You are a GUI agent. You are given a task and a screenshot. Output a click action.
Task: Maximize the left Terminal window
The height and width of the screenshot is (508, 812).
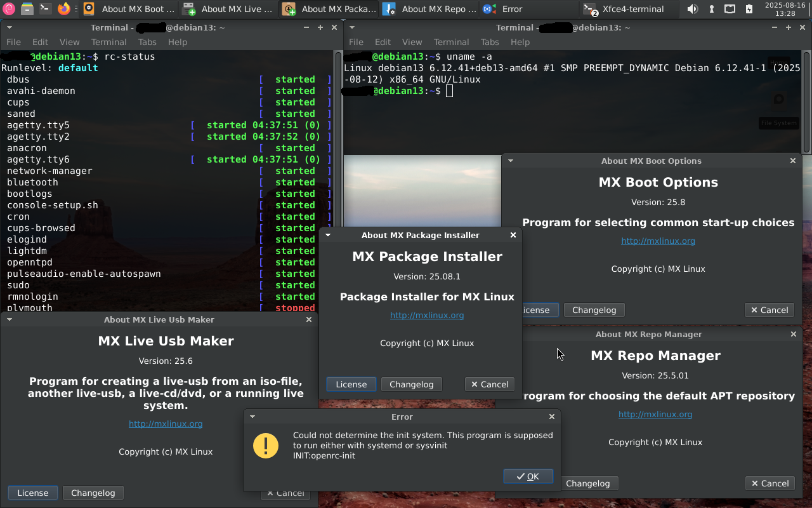click(x=320, y=27)
